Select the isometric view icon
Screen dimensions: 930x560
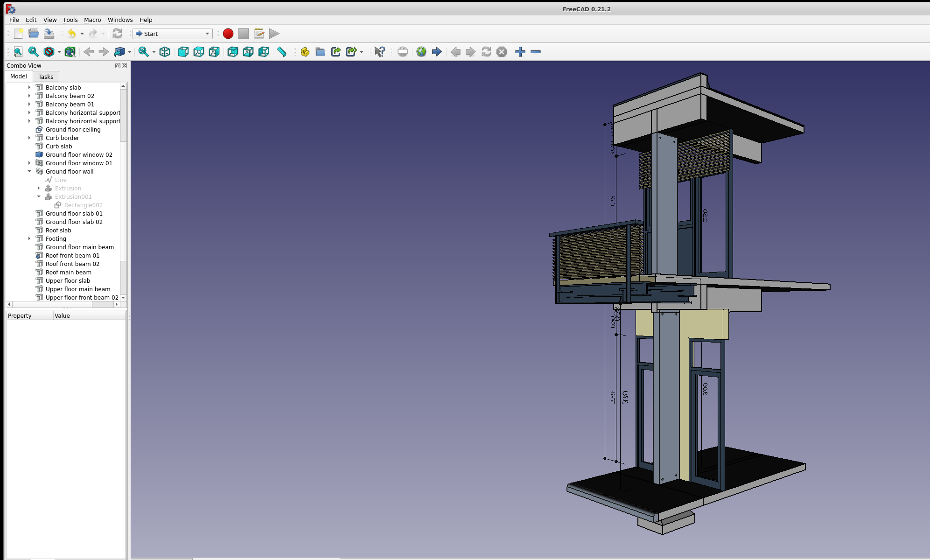[165, 52]
